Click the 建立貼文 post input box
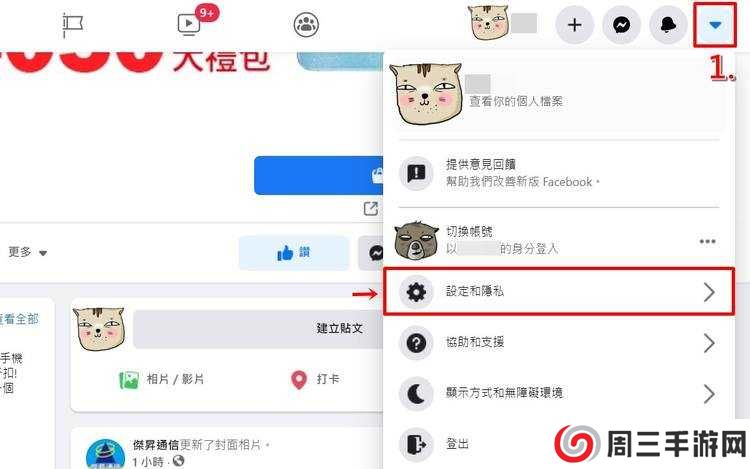The height and width of the screenshot is (469, 750). [258, 329]
